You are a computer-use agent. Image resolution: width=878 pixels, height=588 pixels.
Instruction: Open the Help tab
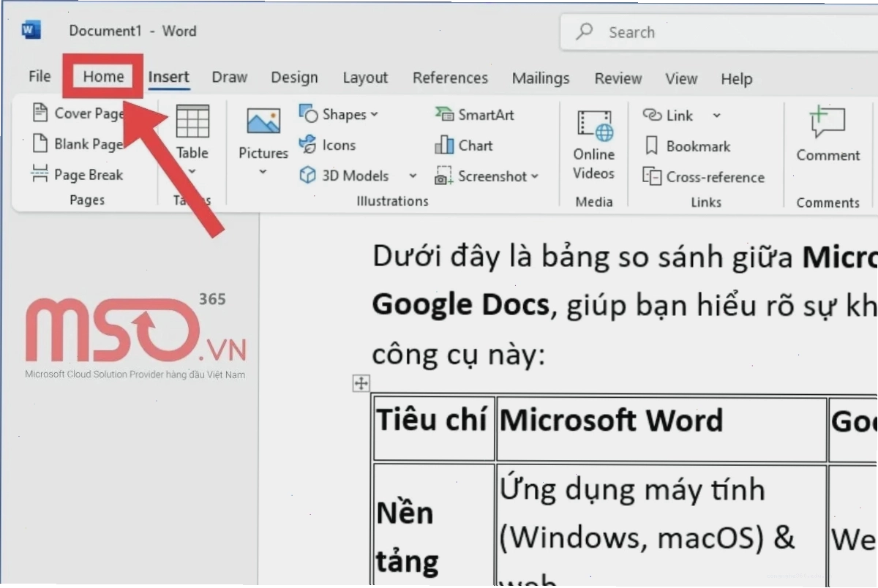pos(736,79)
